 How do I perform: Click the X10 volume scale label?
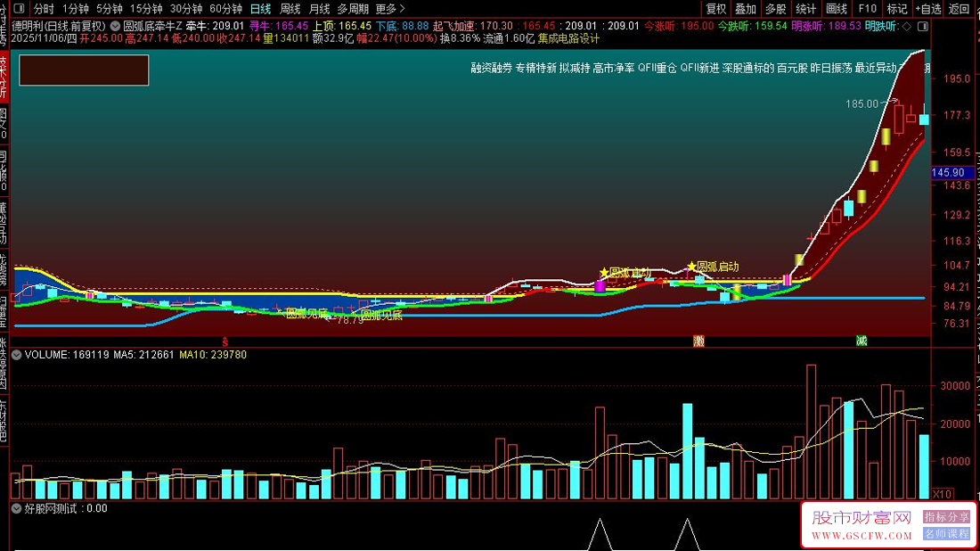click(x=942, y=494)
